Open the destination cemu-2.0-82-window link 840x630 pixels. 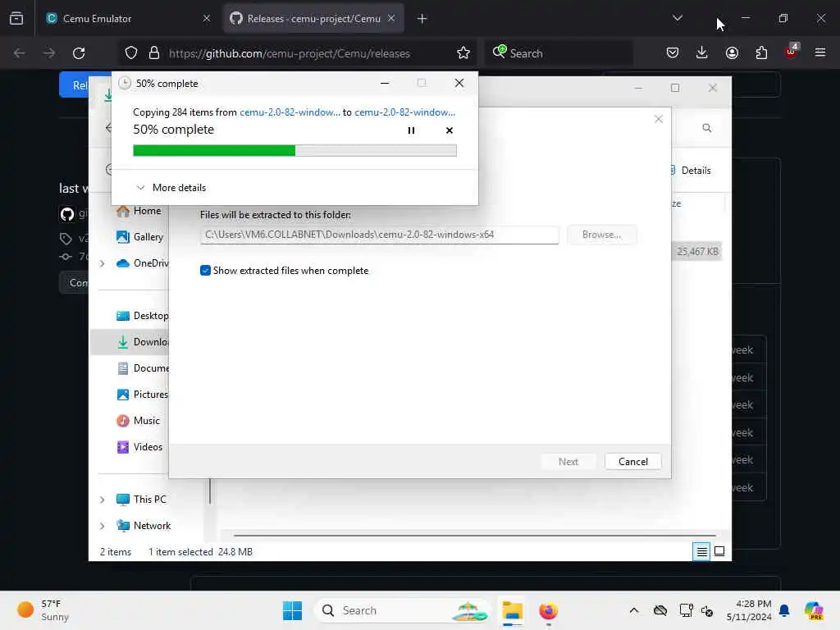click(x=405, y=112)
